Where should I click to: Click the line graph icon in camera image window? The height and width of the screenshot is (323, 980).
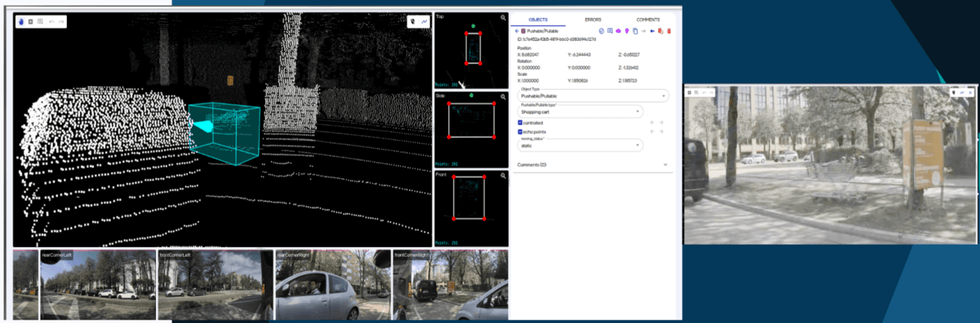pos(963,92)
